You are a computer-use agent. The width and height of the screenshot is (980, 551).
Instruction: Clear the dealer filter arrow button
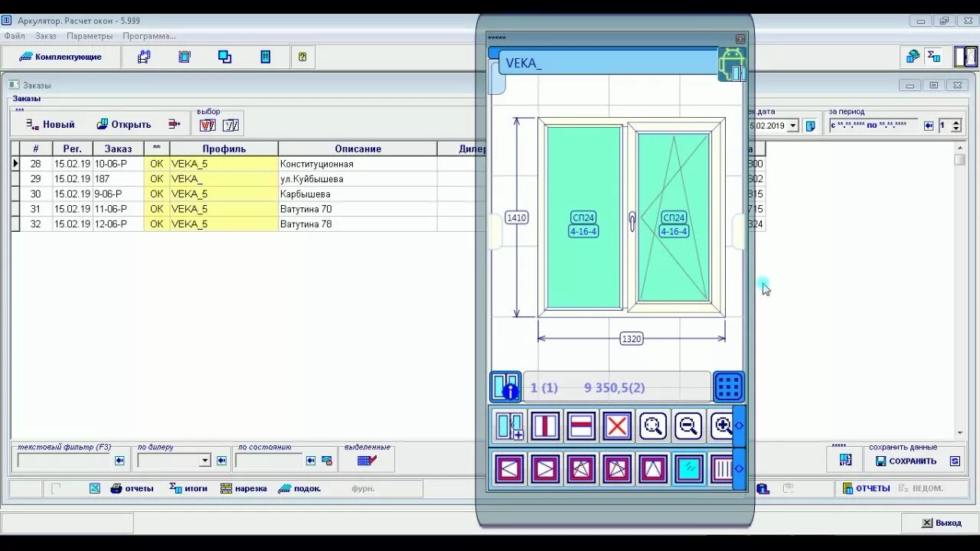(x=221, y=461)
